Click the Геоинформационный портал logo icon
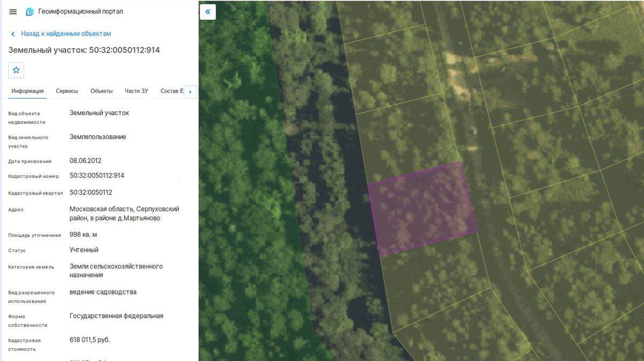 30,12
